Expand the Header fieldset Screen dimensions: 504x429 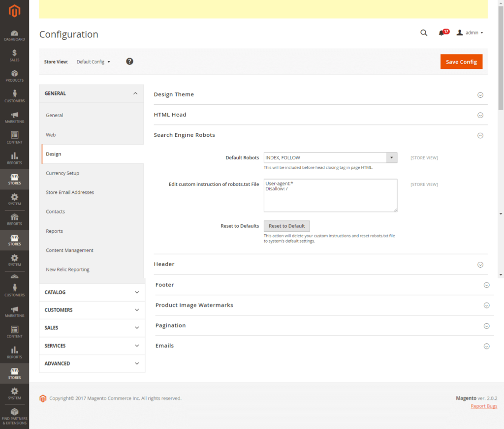320,264
